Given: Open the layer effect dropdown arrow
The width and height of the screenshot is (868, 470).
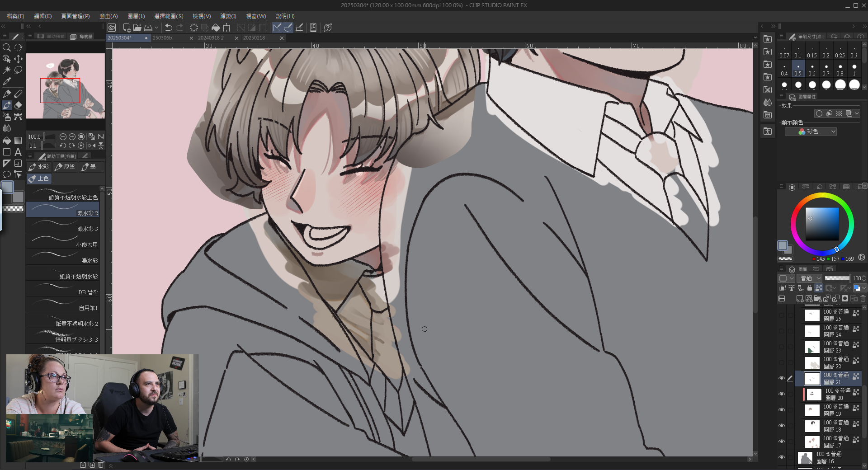Looking at the screenshot, I should point(857,113).
